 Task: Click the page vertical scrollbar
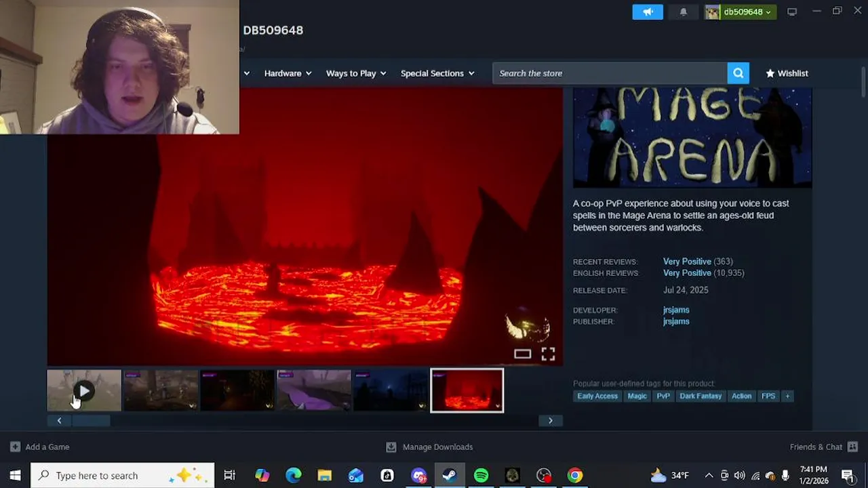[863, 83]
